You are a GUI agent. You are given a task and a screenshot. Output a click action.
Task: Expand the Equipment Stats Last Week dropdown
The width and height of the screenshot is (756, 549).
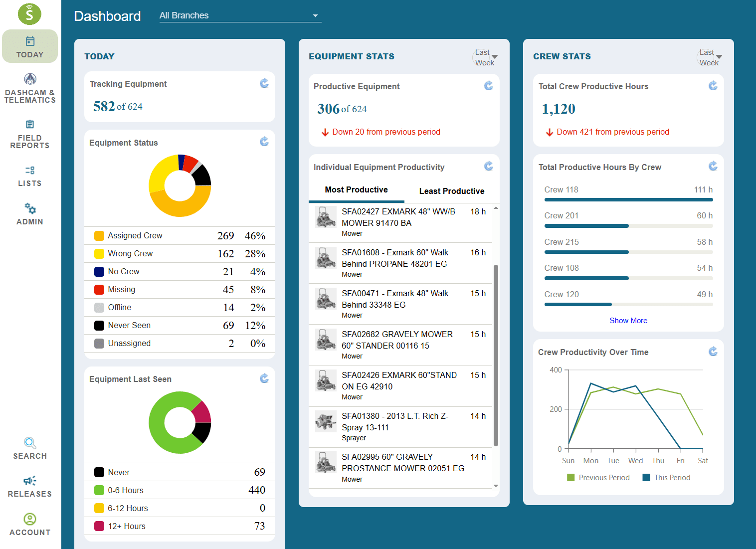tap(485, 57)
